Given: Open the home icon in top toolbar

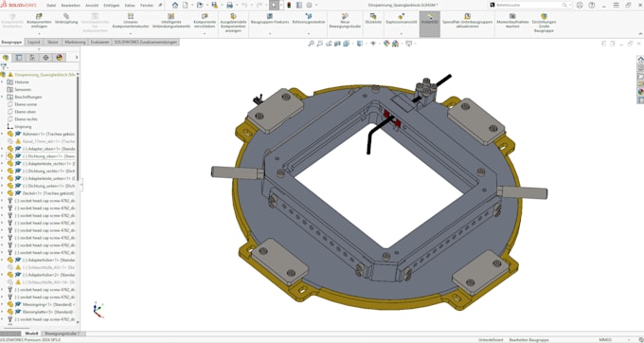Looking at the screenshot, I should [x=175, y=5].
